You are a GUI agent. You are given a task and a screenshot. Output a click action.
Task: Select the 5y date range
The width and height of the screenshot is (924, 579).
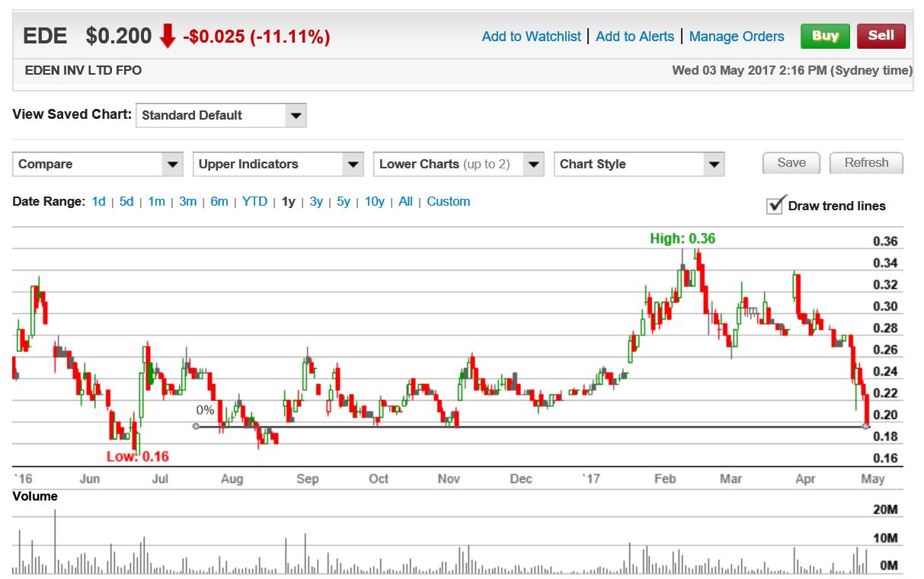(x=344, y=202)
